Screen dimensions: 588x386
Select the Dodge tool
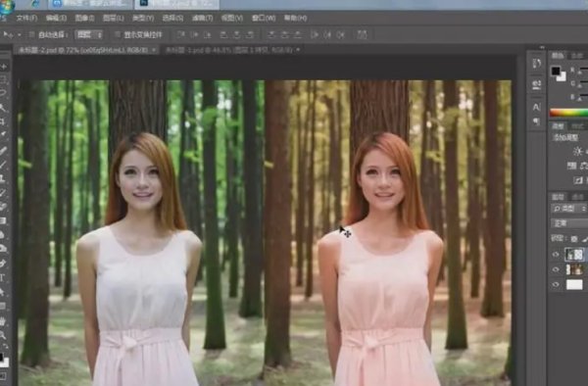[x=4, y=248]
